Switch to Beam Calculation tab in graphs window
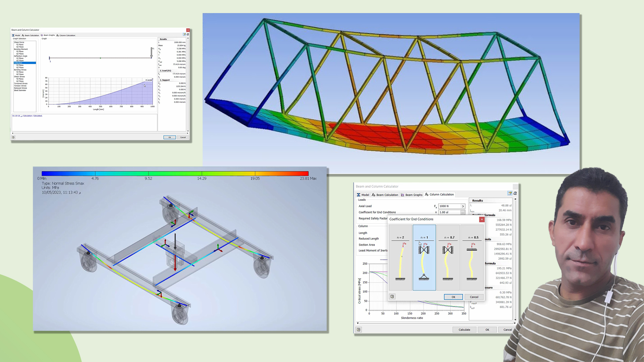Screen dimensions: 644x362 tap(31, 35)
